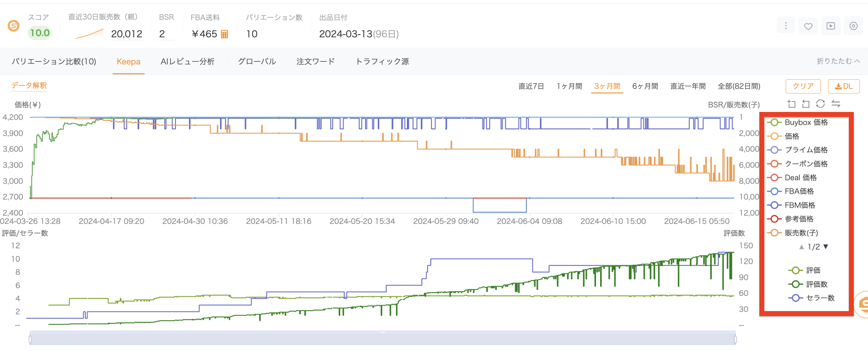Viewport: 868px width, 354px height.
Task: Click the orange S logo icon beside Score
Action: (14, 26)
